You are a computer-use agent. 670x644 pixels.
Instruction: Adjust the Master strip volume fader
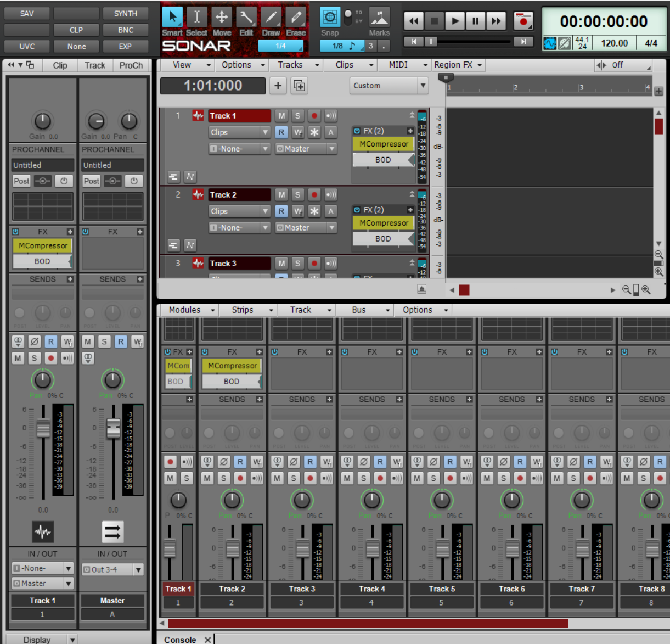click(x=113, y=428)
